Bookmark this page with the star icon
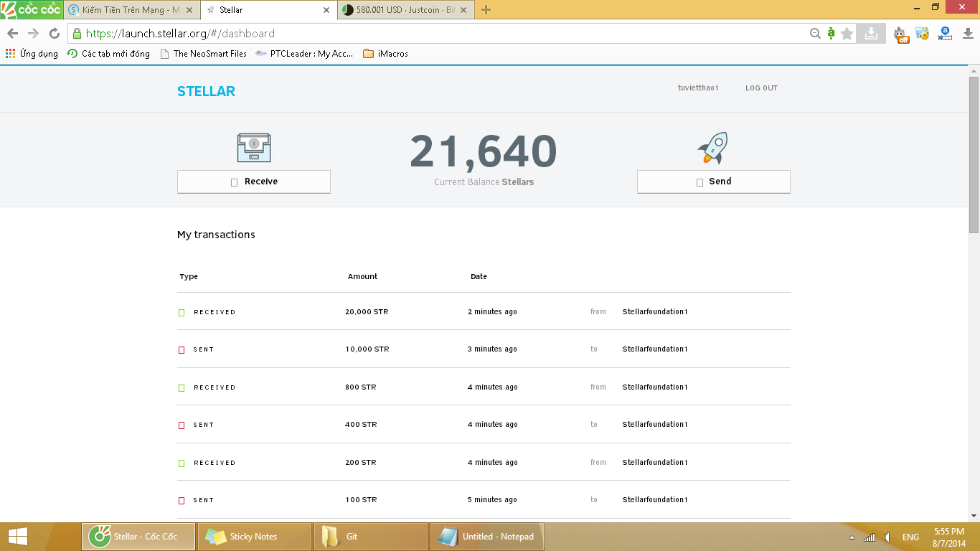 847,33
